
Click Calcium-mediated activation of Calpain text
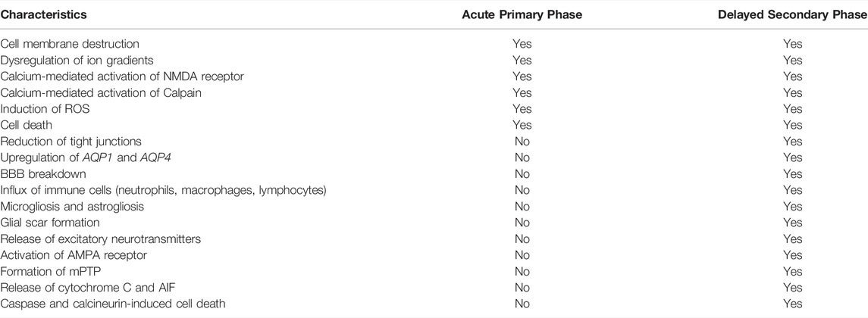(101, 92)
